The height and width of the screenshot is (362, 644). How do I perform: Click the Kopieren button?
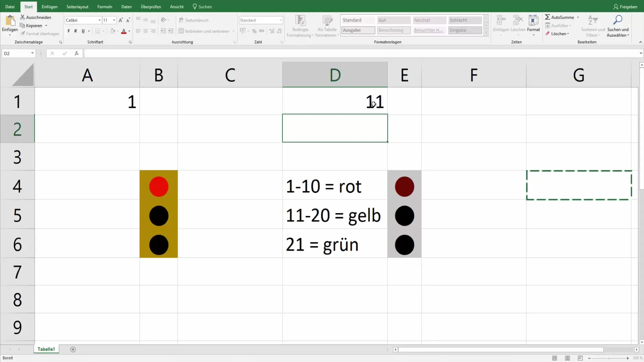tap(31, 25)
